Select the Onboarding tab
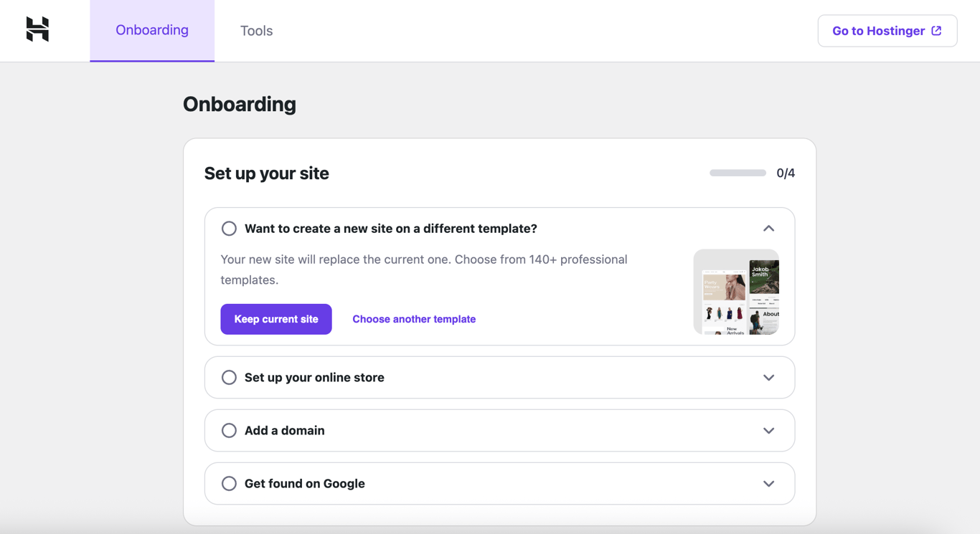The height and width of the screenshot is (534, 980). [151, 30]
